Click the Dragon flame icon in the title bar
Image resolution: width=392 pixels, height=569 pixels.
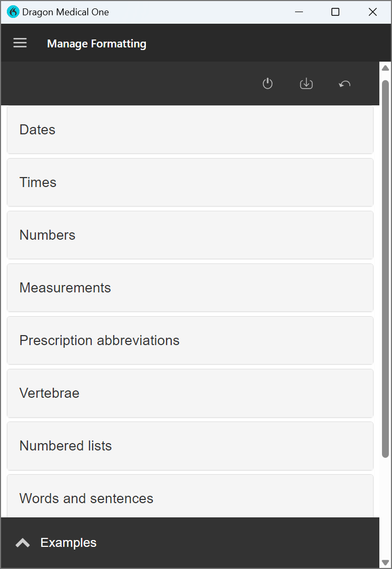(13, 11)
